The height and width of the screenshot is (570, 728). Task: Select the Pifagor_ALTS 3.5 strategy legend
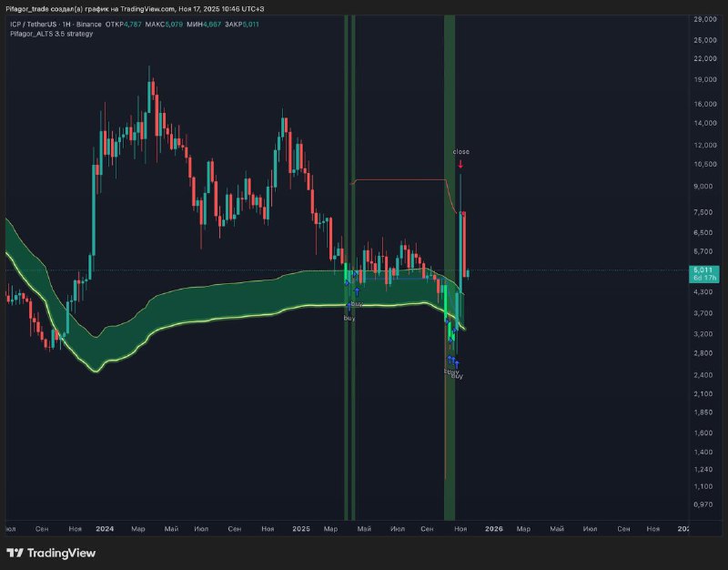click(51, 33)
